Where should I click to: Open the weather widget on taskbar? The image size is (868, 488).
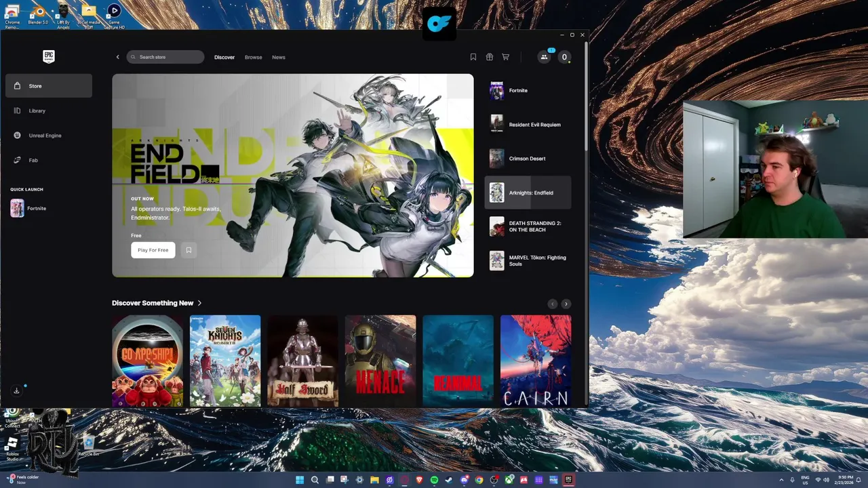(22, 479)
